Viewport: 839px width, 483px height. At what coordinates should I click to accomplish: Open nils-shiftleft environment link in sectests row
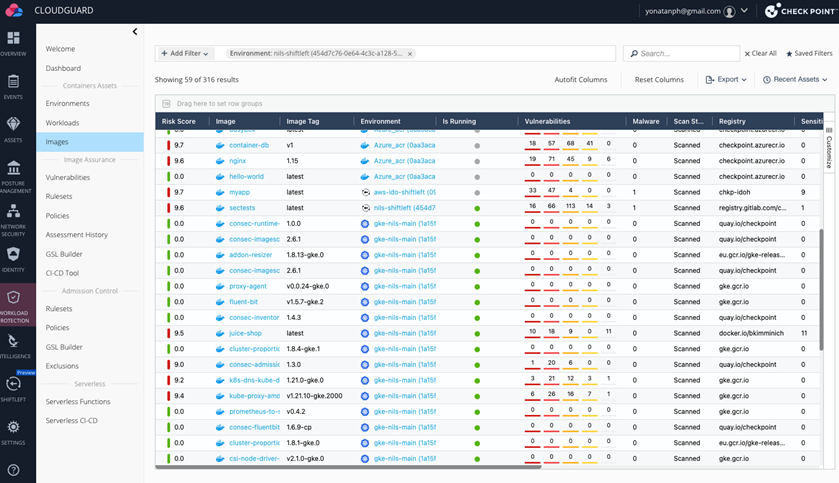coord(405,208)
